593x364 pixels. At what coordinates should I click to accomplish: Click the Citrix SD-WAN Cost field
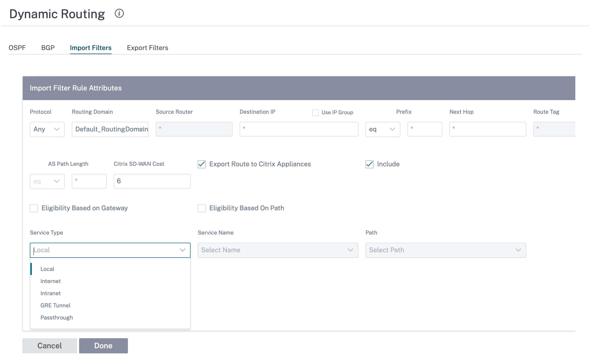point(152,181)
